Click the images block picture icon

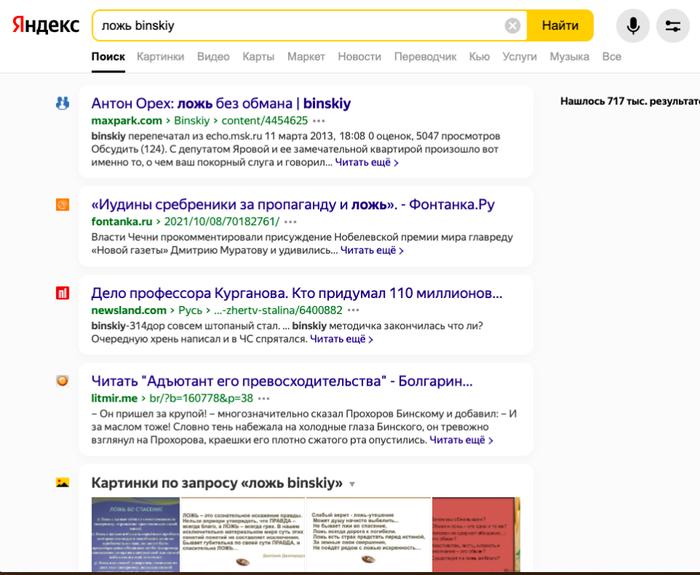click(x=62, y=482)
